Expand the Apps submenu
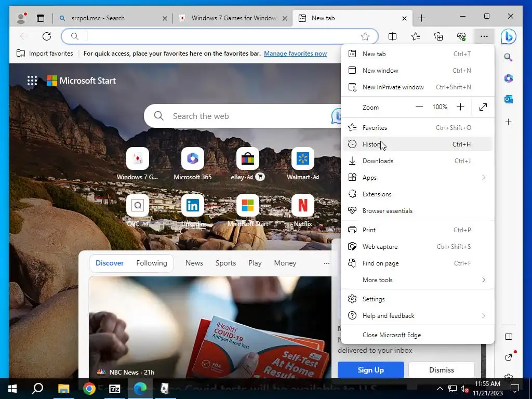This screenshot has width=532, height=399. [x=418, y=178]
